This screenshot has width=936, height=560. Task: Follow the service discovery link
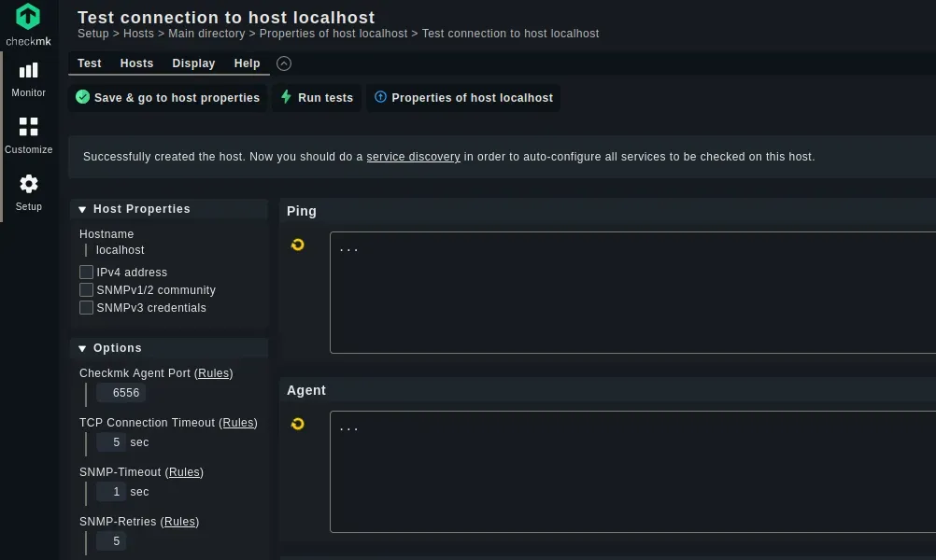(413, 157)
